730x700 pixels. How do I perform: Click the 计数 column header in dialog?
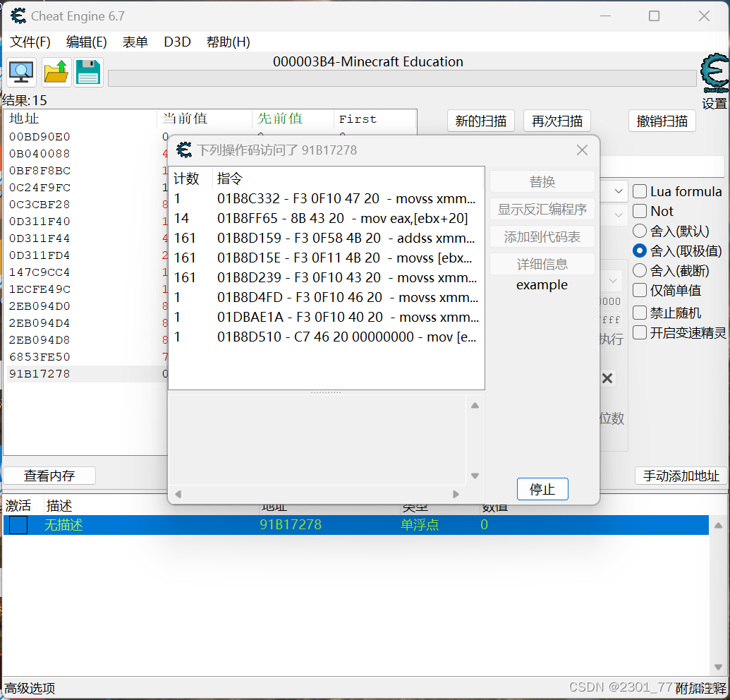point(190,179)
